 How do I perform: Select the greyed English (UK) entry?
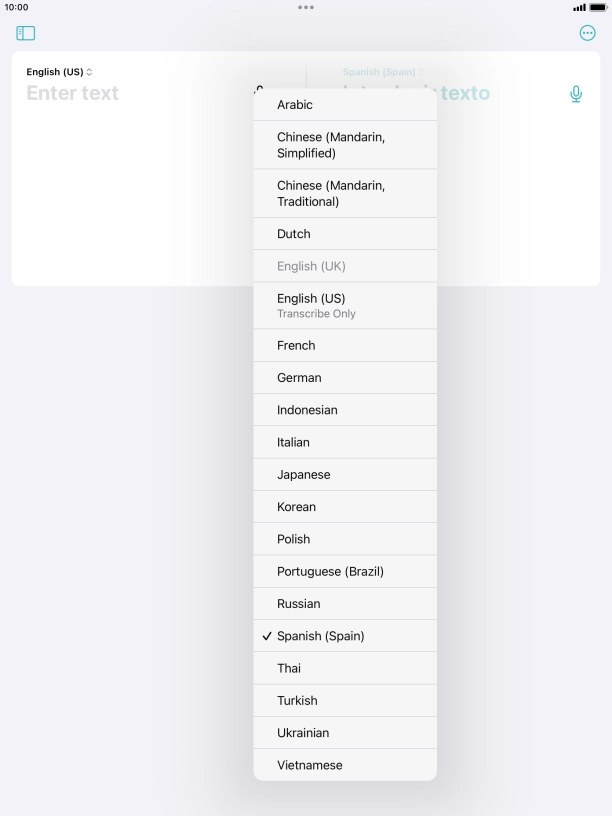345,266
